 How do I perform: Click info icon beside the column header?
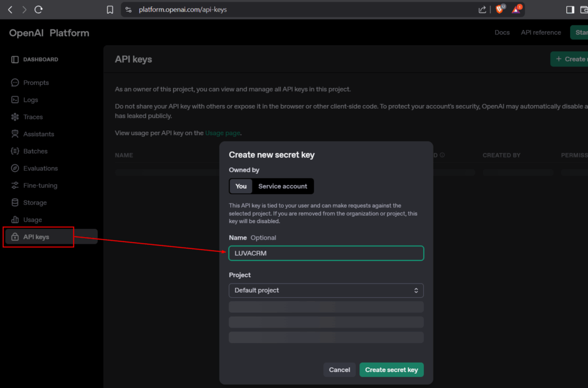(x=443, y=155)
